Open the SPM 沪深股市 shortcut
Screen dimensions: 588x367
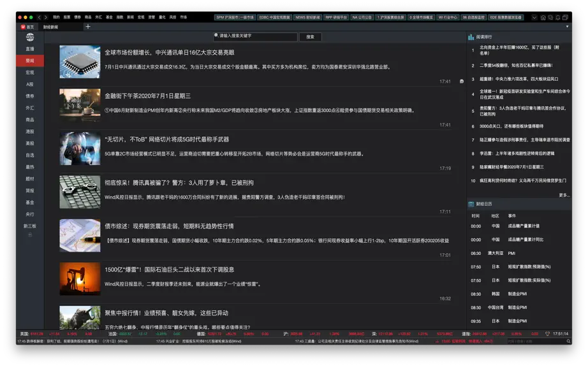coord(235,18)
